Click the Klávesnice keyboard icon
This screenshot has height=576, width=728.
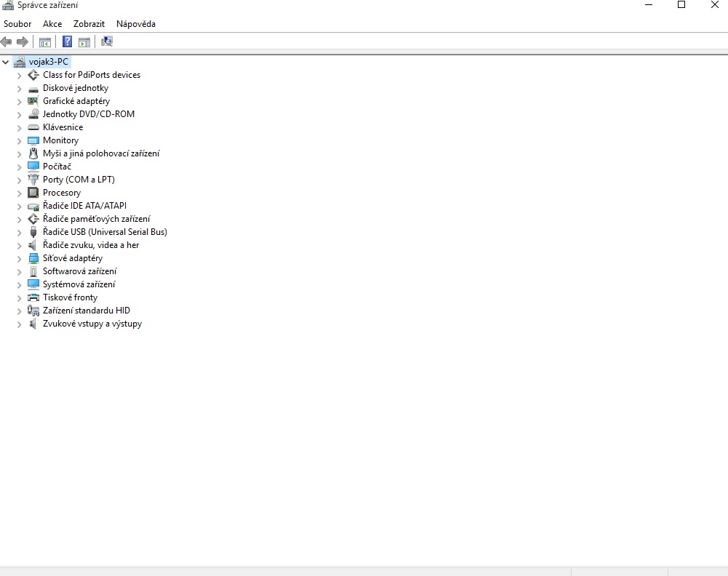coord(33,127)
